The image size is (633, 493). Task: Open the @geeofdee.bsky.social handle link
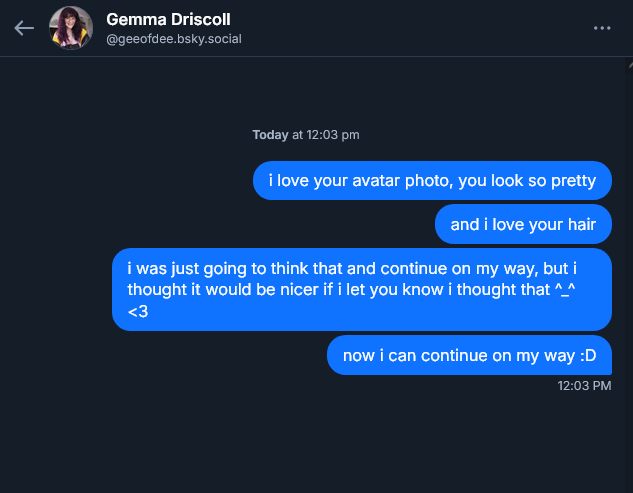click(x=174, y=39)
